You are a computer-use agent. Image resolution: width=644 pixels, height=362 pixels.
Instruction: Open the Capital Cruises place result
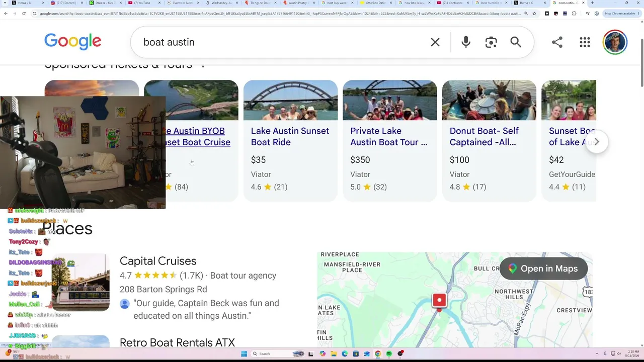coord(158,261)
